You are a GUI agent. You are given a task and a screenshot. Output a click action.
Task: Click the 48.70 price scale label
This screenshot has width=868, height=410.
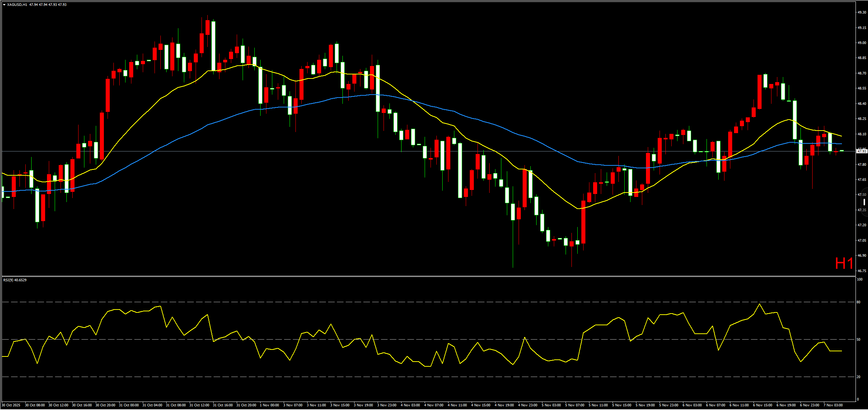861,73
